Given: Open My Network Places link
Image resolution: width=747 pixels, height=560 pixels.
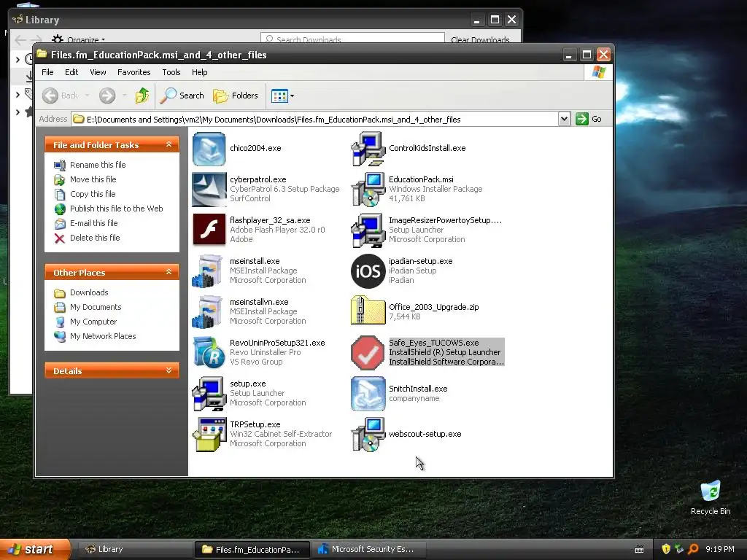Looking at the screenshot, I should 103,336.
